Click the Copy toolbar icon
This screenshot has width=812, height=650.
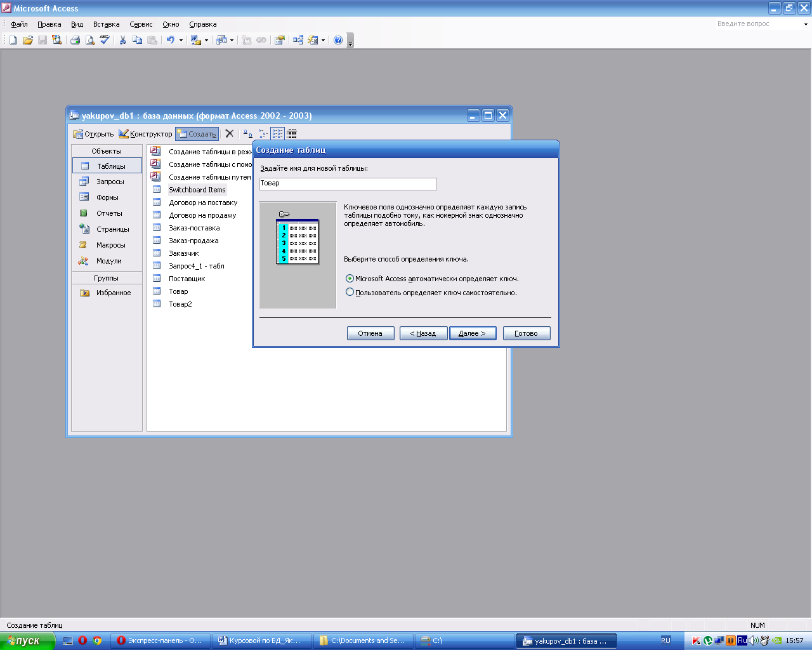(x=137, y=40)
